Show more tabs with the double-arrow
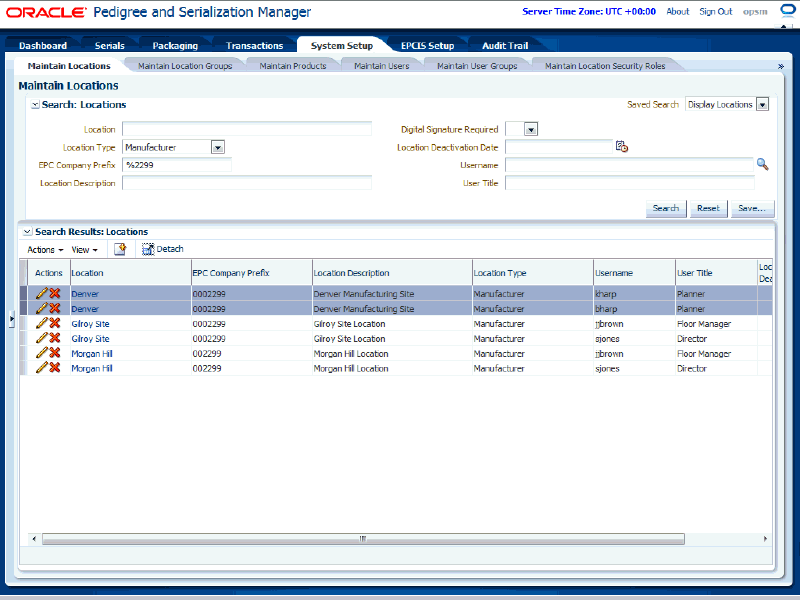Viewport: 800px width, 600px height. (x=781, y=66)
